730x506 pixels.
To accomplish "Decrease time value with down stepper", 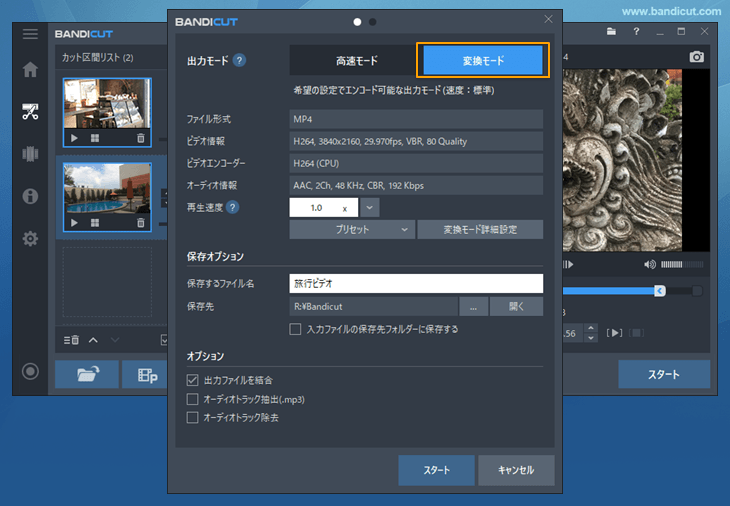I will pyautogui.click(x=591, y=338).
